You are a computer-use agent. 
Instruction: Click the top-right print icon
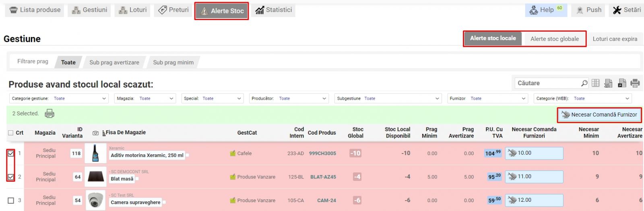pyautogui.click(x=635, y=83)
